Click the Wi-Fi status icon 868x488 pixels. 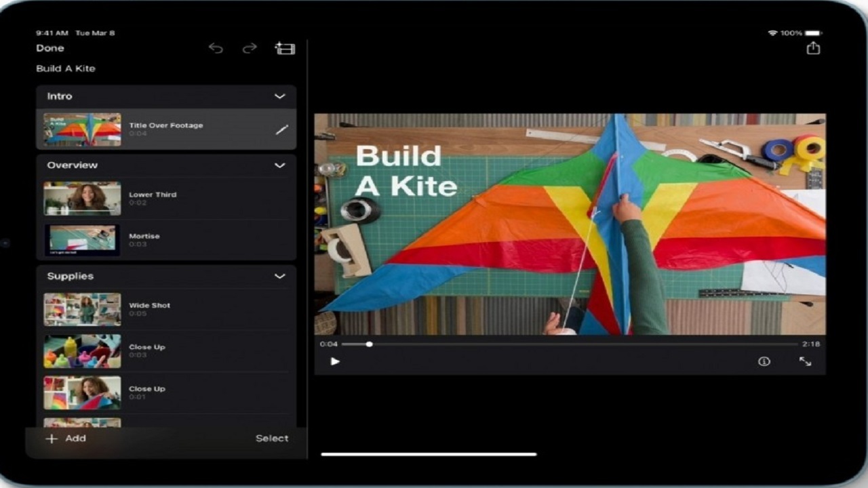coord(772,33)
